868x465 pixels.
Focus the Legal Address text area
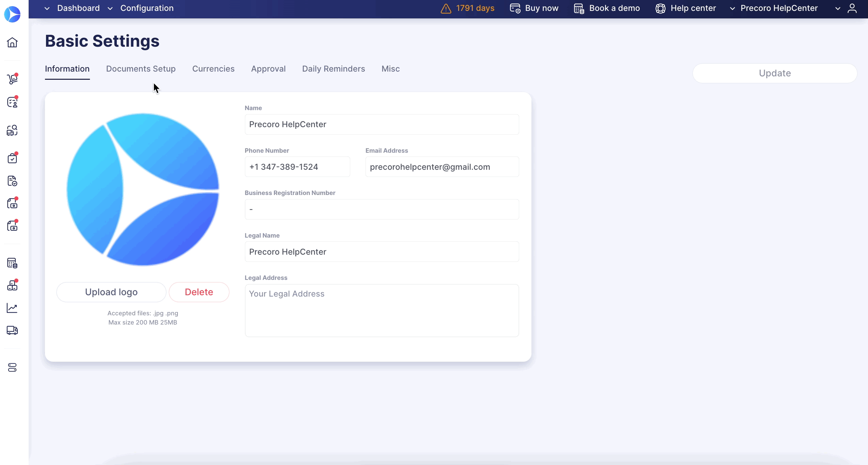[x=382, y=311]
